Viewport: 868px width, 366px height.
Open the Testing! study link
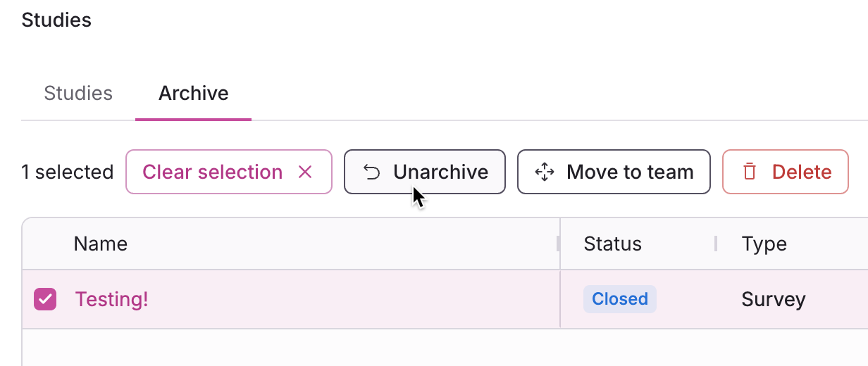click(x=111, y=299)
